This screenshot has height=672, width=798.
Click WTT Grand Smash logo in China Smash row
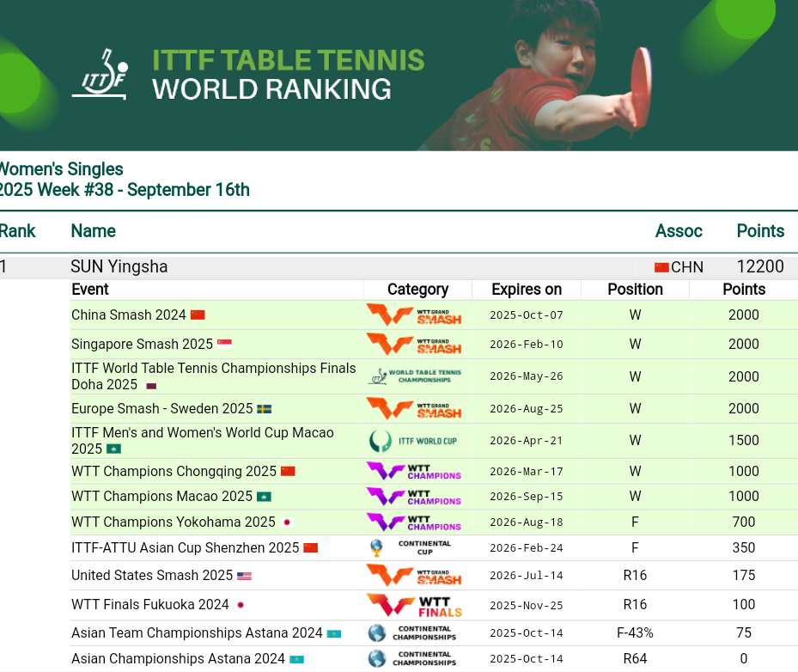click(x=414, y=315)
